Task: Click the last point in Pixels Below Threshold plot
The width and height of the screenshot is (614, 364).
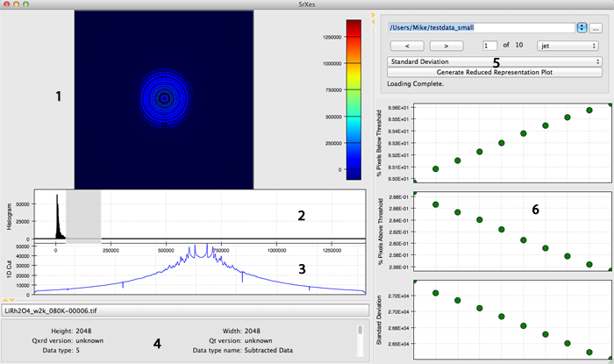Action: click(x=589, y=111)
